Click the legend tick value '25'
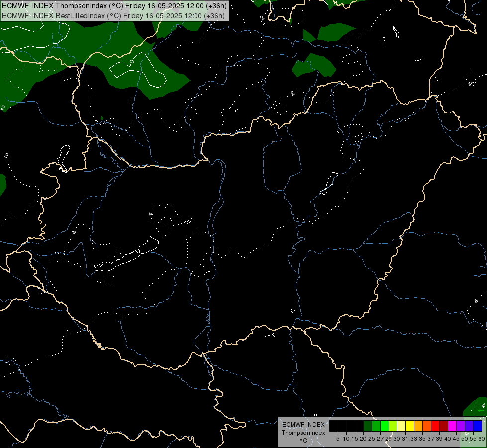Image resolution: width=487 pixels, height=448 pixels. pos(372,439)
